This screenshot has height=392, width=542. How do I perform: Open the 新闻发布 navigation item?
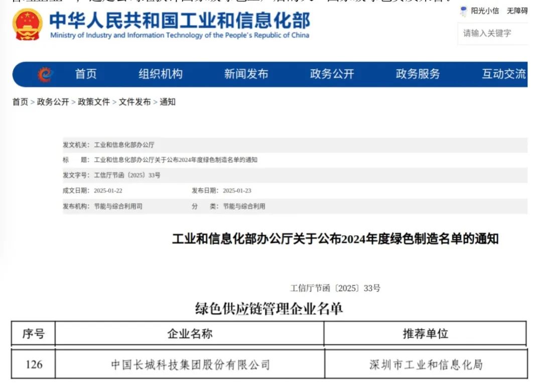coord(246,74)
